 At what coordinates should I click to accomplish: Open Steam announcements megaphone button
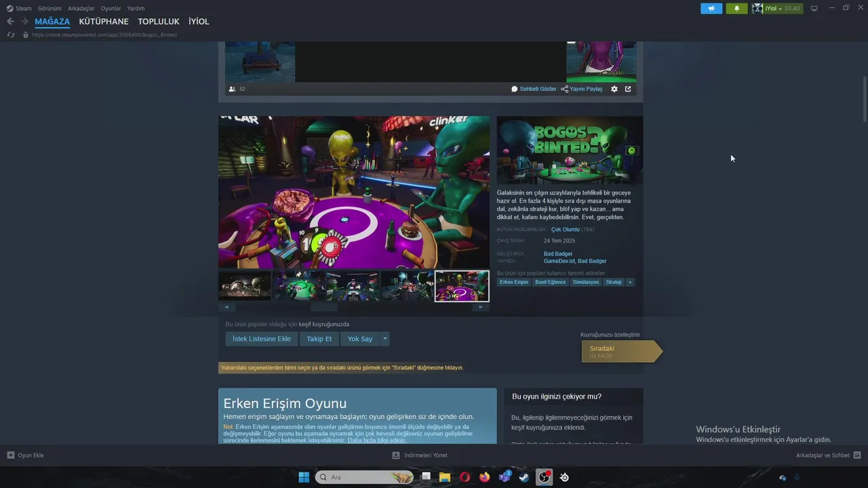(711, 8)
